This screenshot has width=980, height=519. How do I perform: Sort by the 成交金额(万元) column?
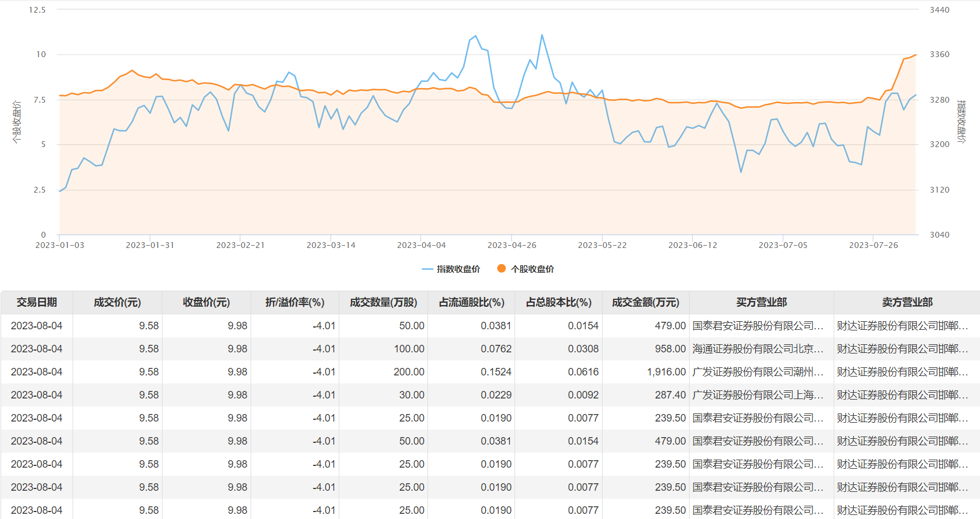[645, 302]
